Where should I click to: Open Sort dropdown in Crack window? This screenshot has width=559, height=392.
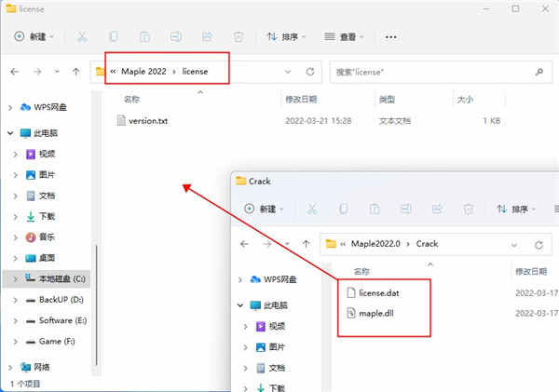(516, 209)
